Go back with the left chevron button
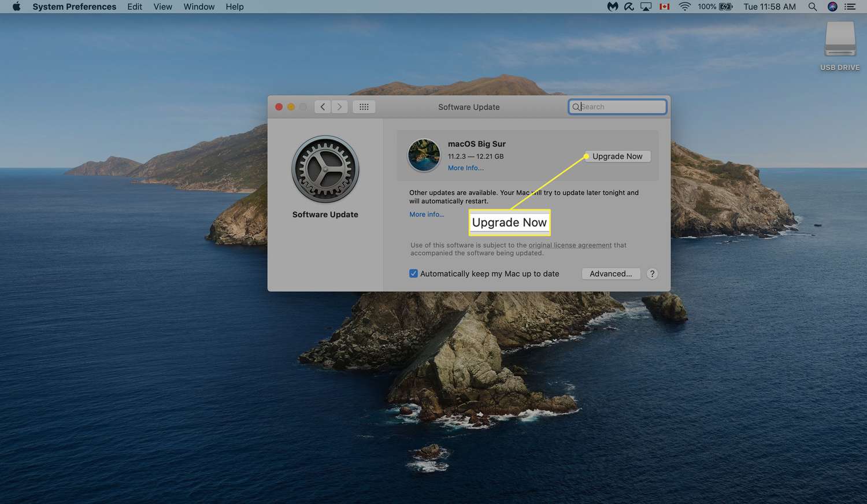The height and width of the screenshot is (504, 867). pos(323,107)
